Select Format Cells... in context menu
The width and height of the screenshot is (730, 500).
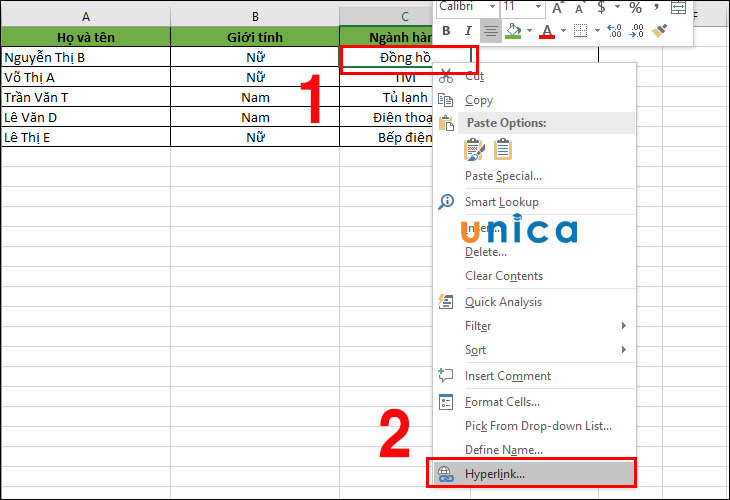(x=503, y=402)
